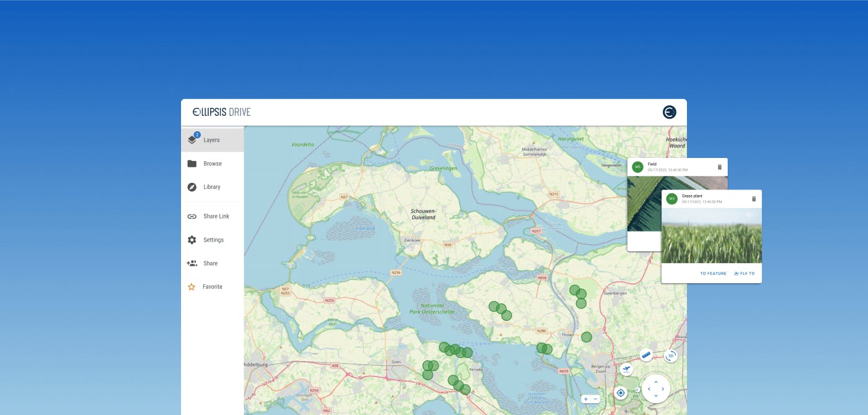The width and height of the screenshot is (868, 415).
Task: Open the Layers panel in sidebar
Action: [211, 140]
